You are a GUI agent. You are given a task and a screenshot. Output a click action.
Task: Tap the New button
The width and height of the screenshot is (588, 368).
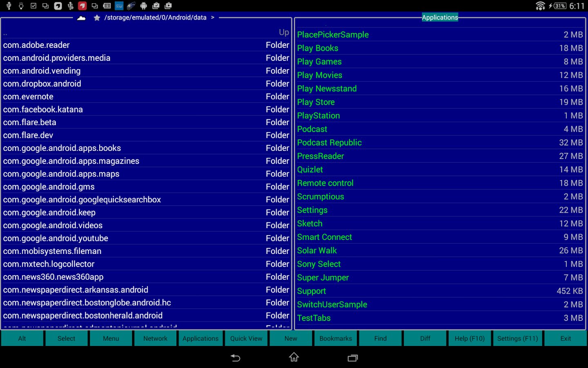[x=291, y=339]
